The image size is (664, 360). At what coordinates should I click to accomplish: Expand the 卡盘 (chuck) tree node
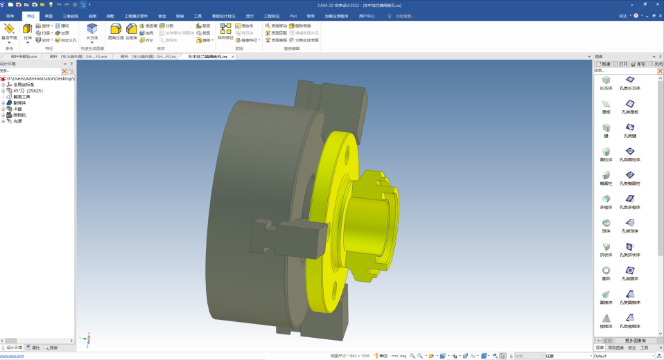3,109
